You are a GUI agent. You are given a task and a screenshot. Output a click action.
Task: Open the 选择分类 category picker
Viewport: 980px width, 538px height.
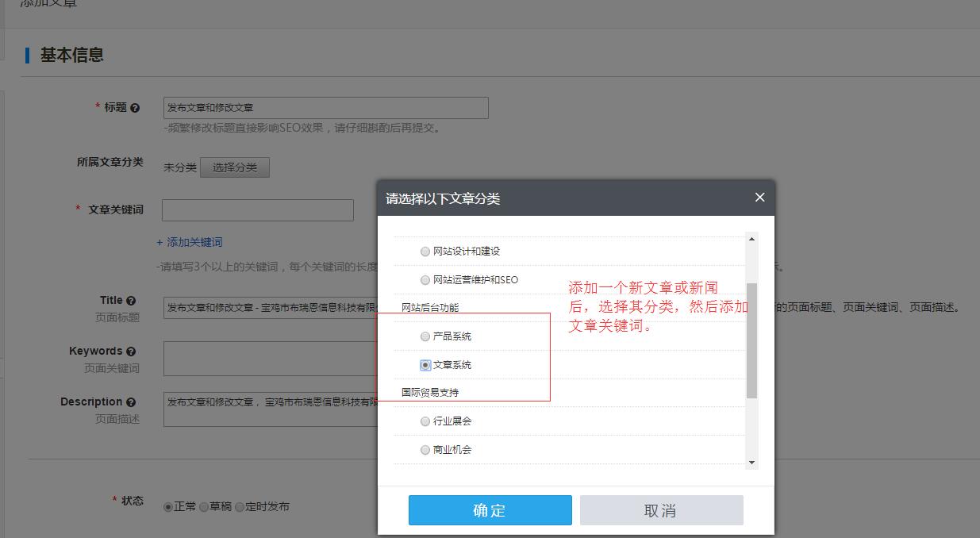click(235, 167)
